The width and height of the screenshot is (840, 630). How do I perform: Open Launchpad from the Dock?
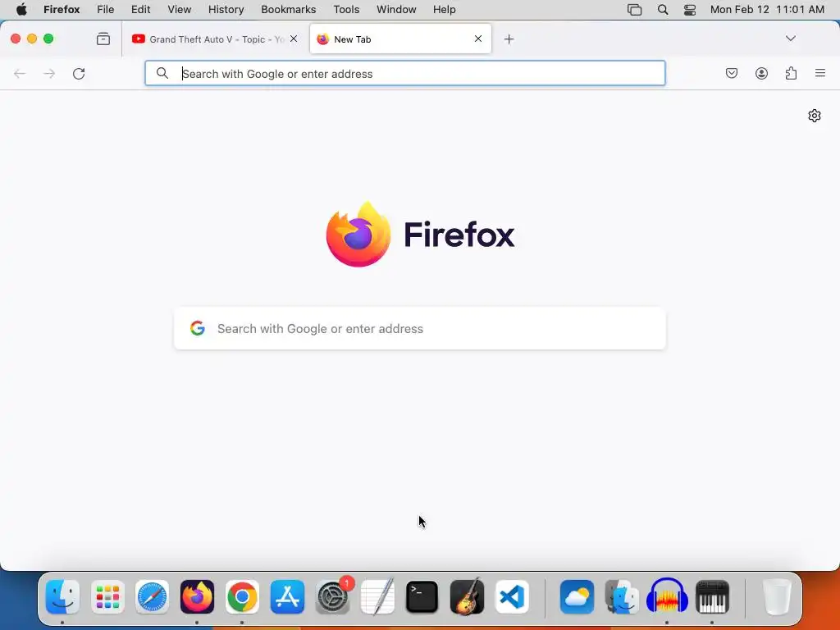click(107, 597)
